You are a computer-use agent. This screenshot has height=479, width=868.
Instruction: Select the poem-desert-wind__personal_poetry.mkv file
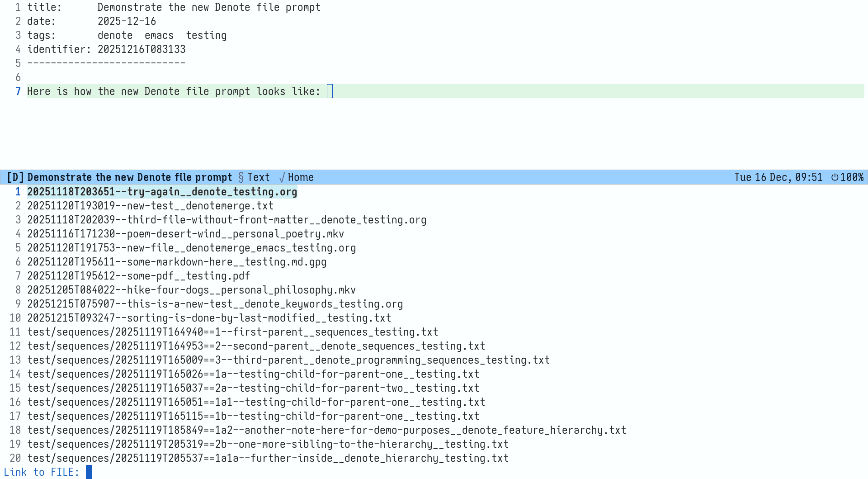coord(185,233)
